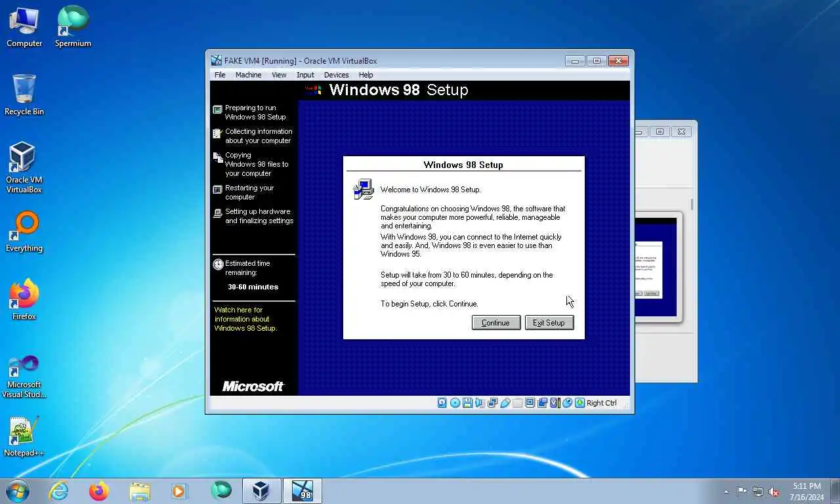This screenshot has width=840, height=504.
Task: Maximize the background VirtualBox Manager window
Action: click(660, 132)
